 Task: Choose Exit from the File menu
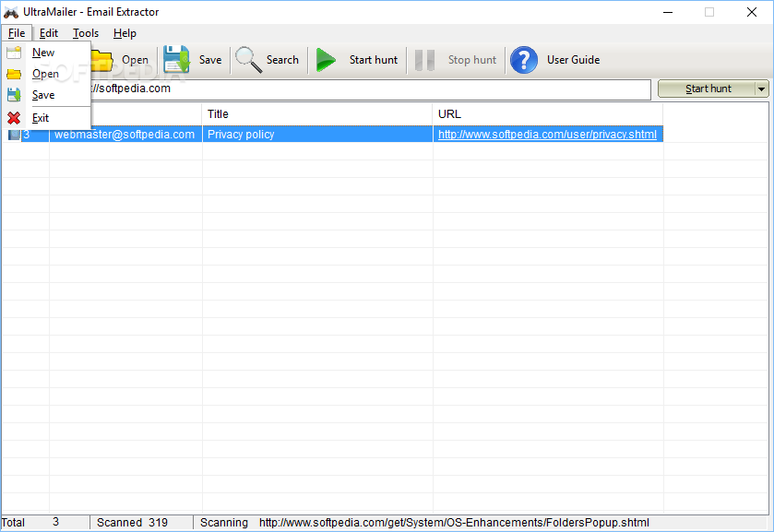(x=46, y=118)
